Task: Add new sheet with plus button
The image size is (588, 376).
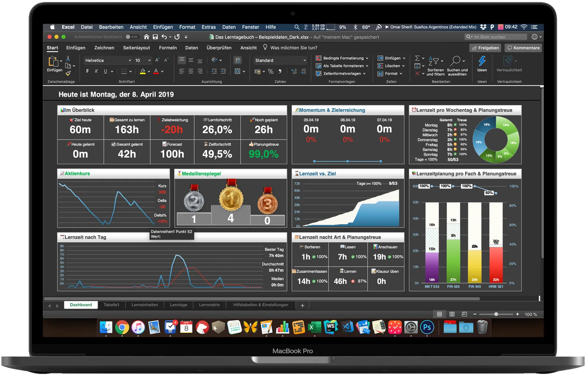Action: [302, 305]
